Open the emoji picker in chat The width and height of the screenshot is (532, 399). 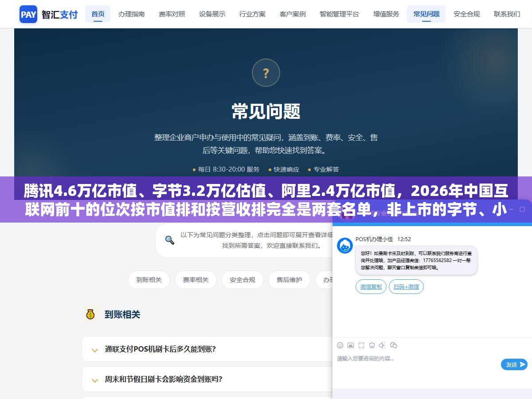[x=340, y=345]
